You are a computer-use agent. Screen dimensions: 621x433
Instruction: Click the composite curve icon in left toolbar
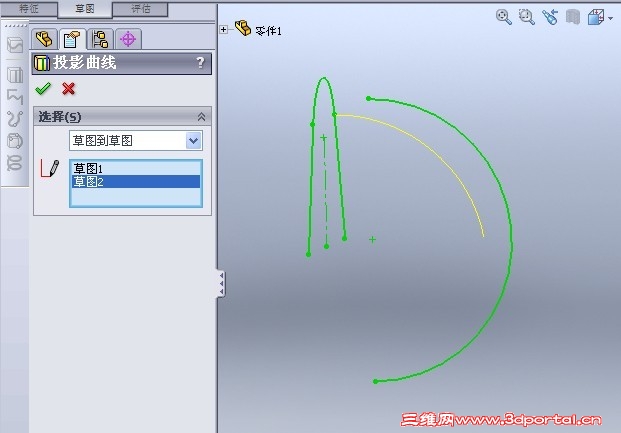pos(15,96)
